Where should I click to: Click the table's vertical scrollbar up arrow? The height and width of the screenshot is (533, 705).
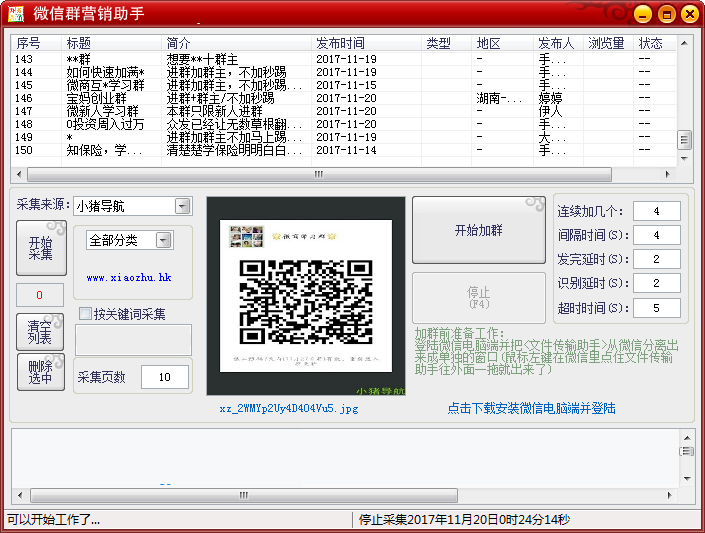(x=684, y=43)
